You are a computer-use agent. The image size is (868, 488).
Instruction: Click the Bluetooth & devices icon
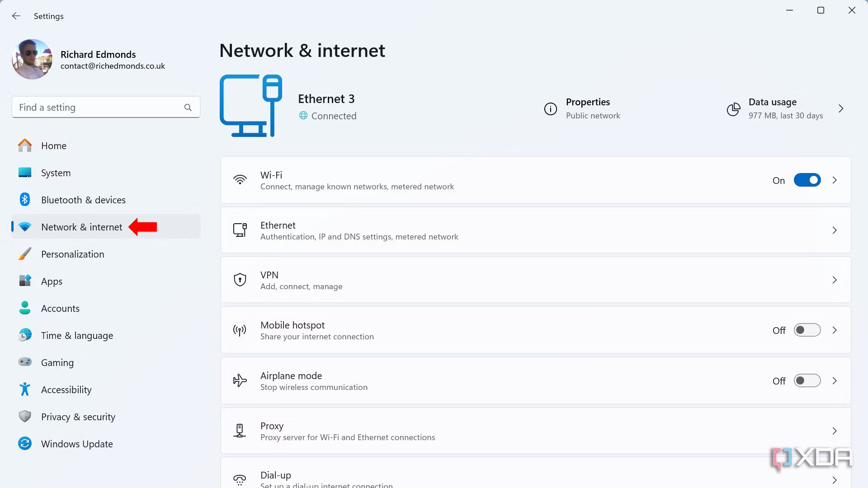[x=25, y=200]
